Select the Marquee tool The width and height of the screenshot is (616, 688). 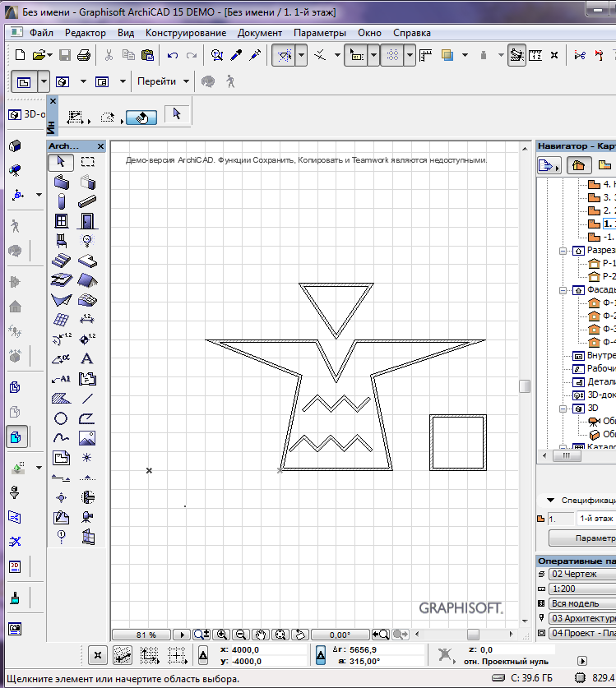[x=87, y=162]
